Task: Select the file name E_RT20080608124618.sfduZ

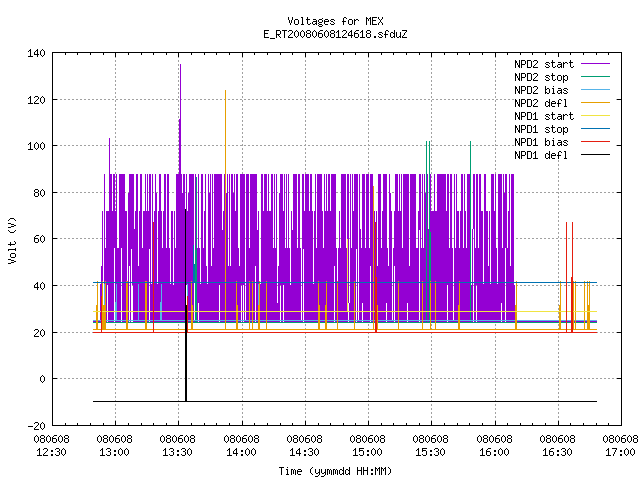Action: (335, 34)
